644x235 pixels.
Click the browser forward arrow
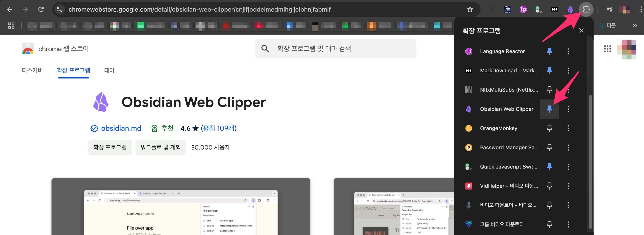[25, 10]
